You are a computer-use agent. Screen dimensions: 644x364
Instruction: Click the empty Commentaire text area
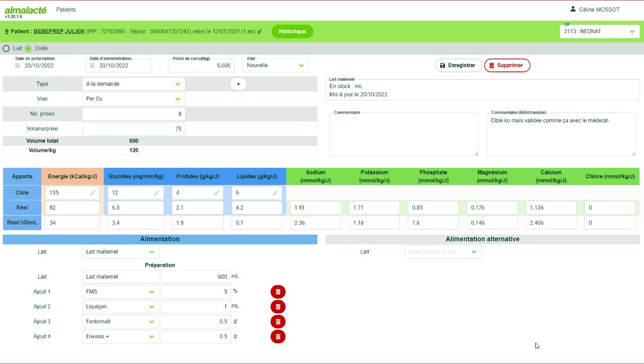(x=404, y=134)
